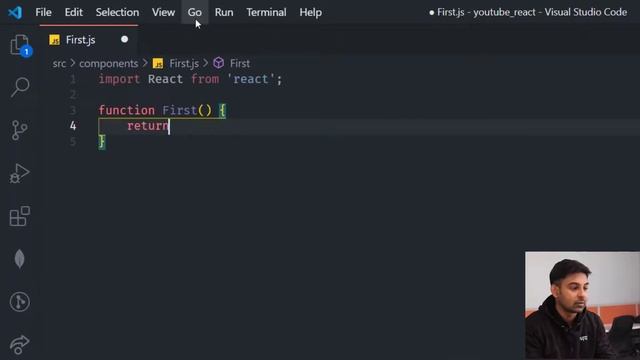The image size is (640, 360).
Task: Open the Run menu
Action: (x=224, y=12)
